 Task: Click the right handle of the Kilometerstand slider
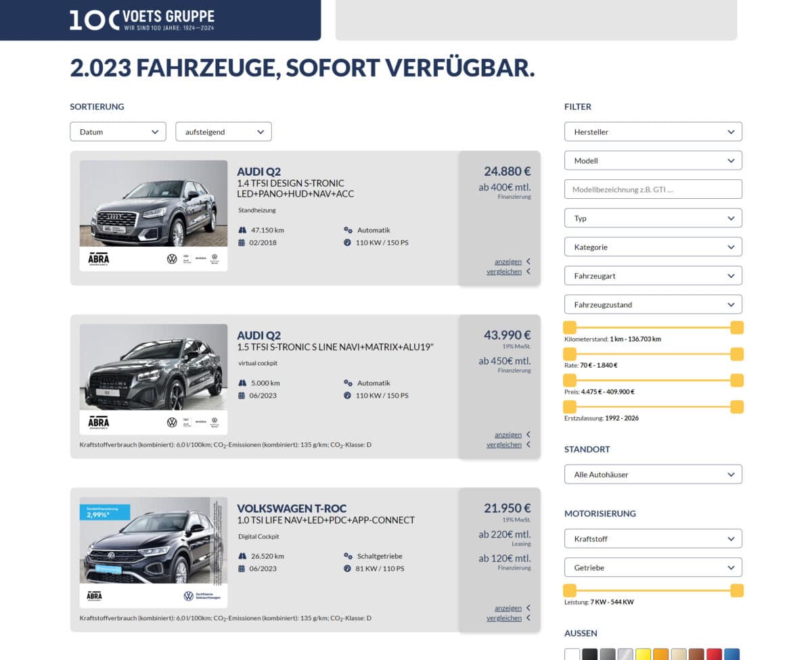[x=737, y=327]
